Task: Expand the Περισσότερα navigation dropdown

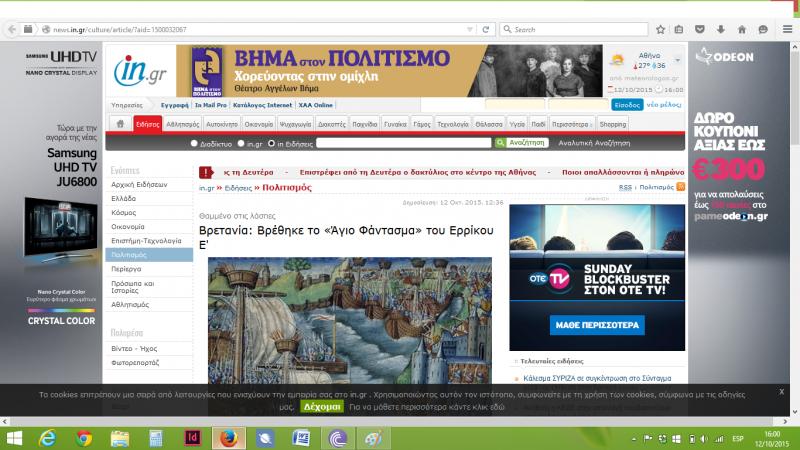Action: coord(572,124)
